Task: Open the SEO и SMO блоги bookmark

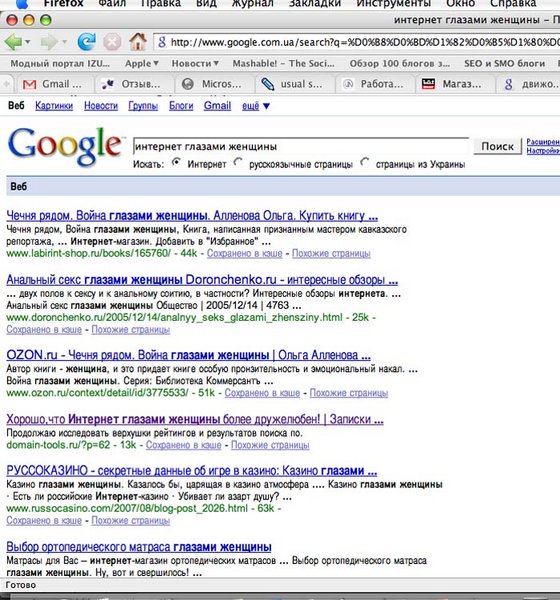Action: (x=504, y=64)
